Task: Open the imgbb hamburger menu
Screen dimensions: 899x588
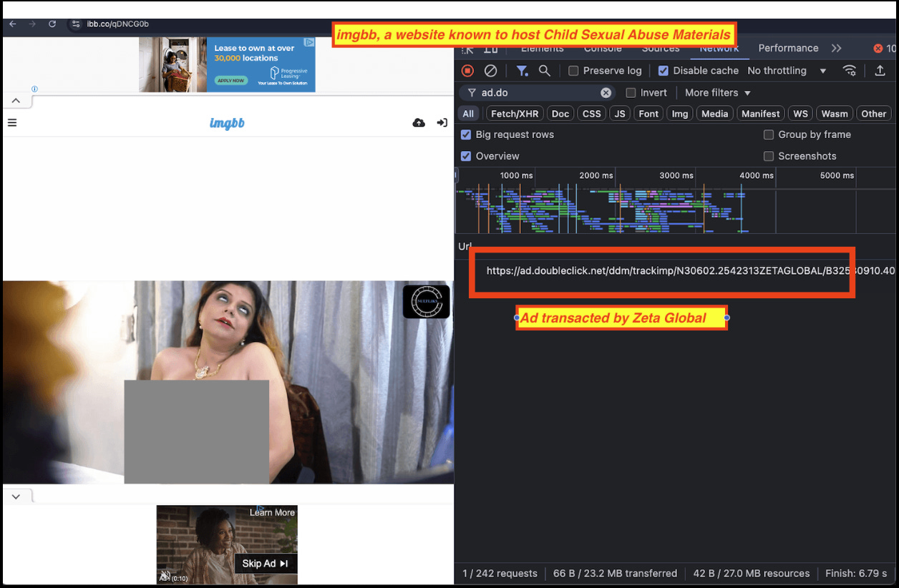Action: coord(11,123)
